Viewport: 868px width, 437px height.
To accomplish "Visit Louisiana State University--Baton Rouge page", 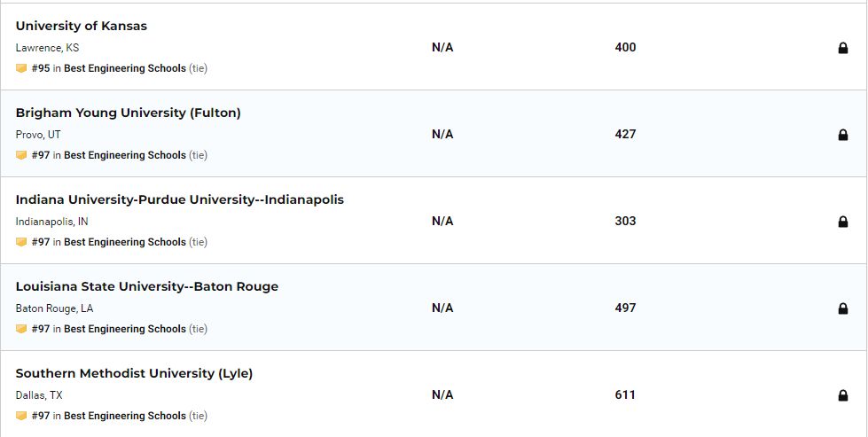I will (x=146, y=286).
